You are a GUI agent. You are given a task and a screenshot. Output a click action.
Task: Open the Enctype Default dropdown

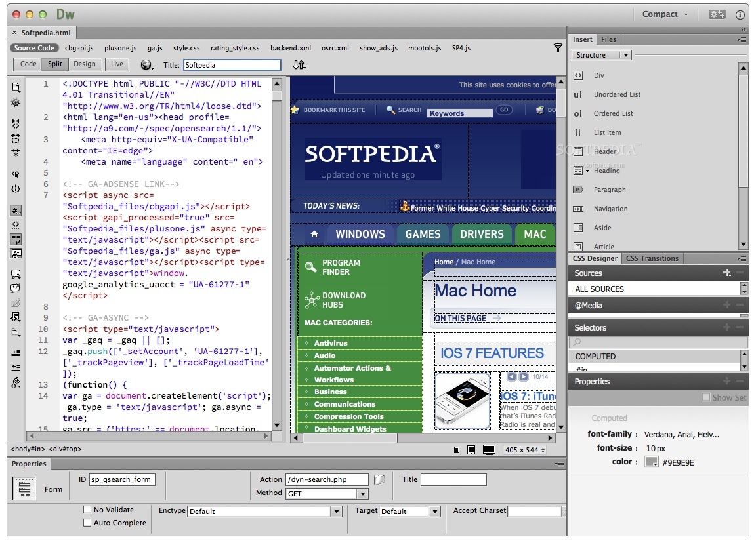(264, 512)
